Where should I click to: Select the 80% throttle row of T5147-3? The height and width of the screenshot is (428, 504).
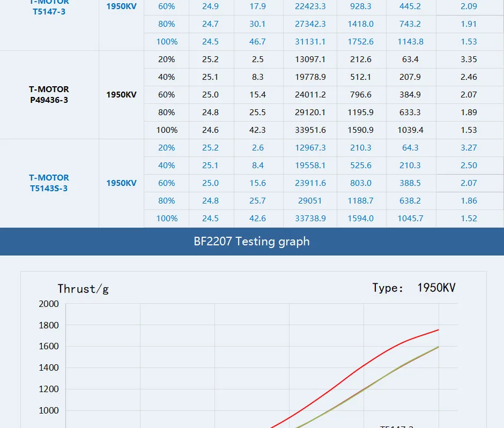[x=166, y=24]
